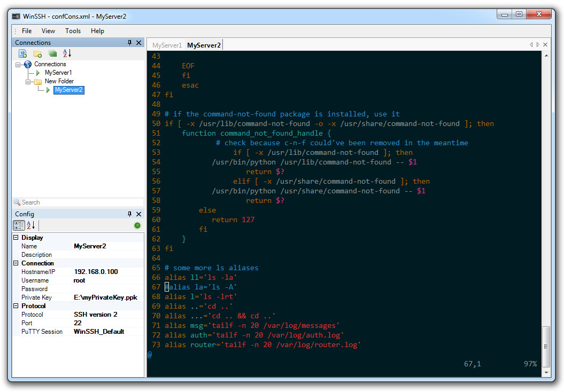Screen dimensions: 564x392
Task: Click the Search input field
Action: point(82,202)
